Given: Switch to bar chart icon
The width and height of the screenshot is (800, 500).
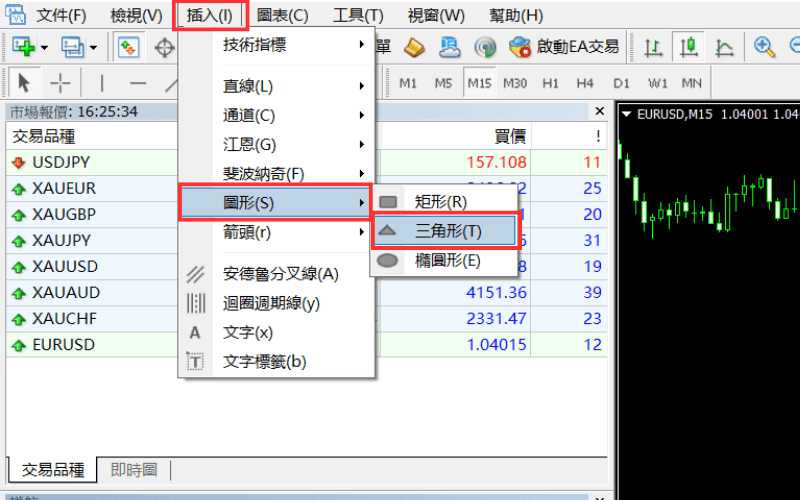Looking at the screenshot, I should point(653,47).
